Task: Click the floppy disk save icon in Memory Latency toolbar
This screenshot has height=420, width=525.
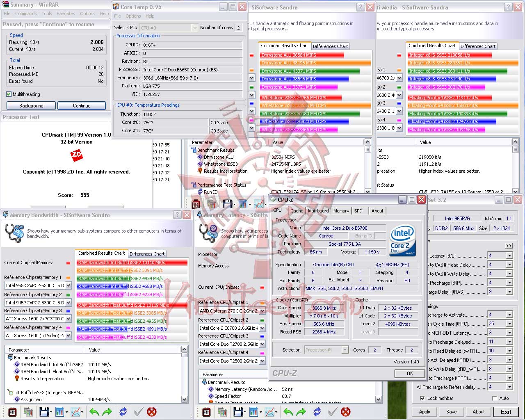Action: [x=238, y=411]
